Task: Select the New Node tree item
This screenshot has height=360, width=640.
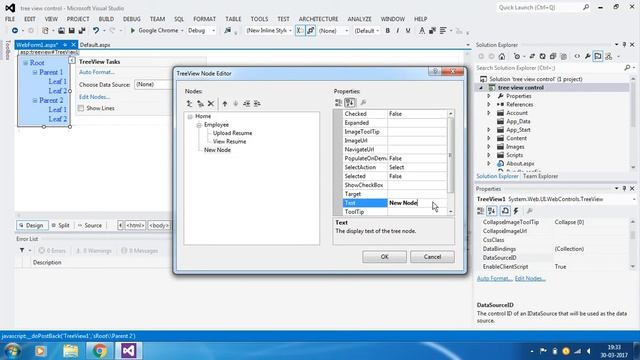Action: coord(217,150)
